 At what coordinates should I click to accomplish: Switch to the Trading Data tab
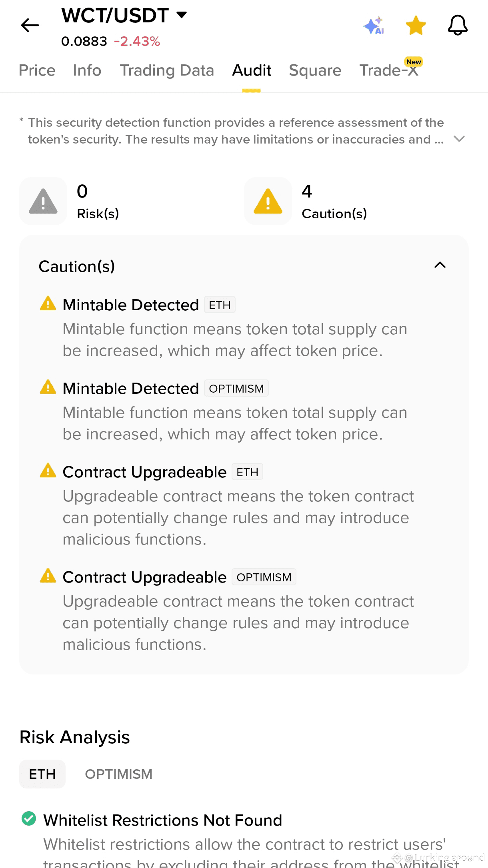click(x=167, y=70)
